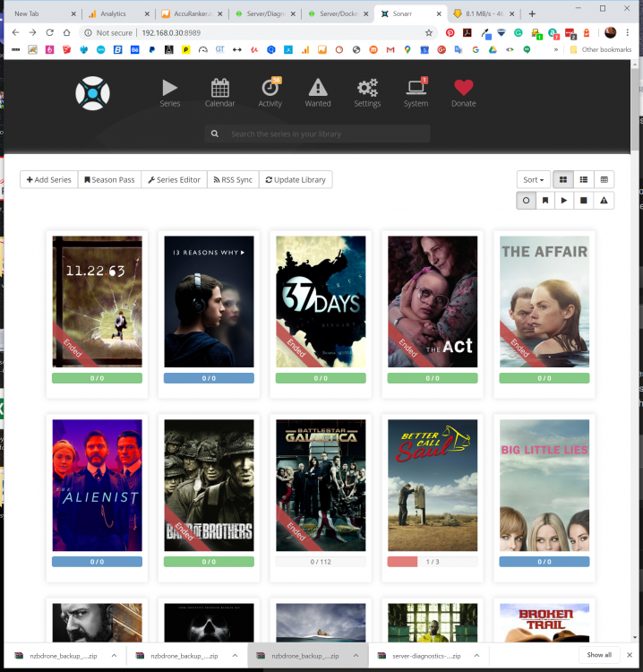Click the search magnifier icon
Image resolution: width=643 pixels, height=672 pixels.
(x=215, y=134)
